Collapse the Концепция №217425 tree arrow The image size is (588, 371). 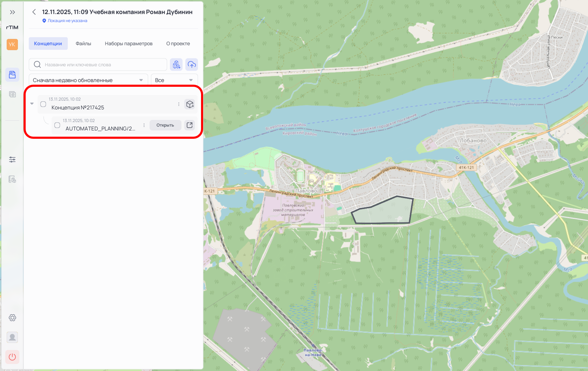click(32, 104)
